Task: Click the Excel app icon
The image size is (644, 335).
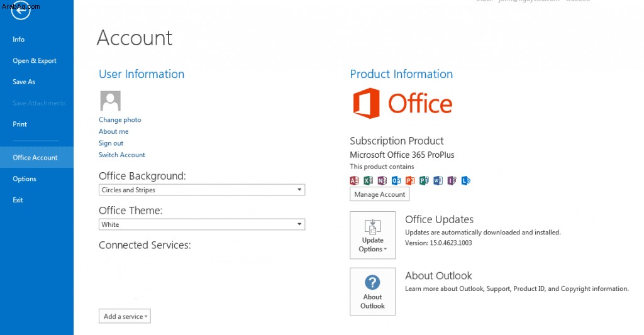Action: (x=369, y=180)
